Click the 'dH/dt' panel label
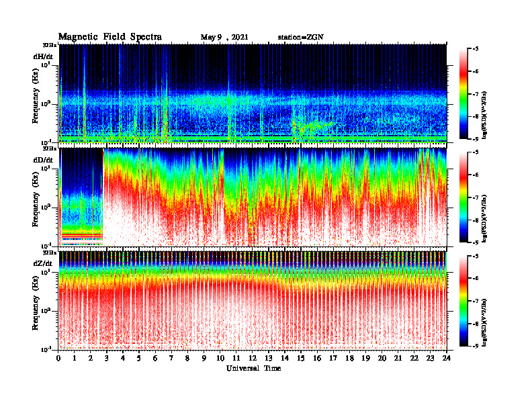The image size is (532, 411). pos(43,56)
